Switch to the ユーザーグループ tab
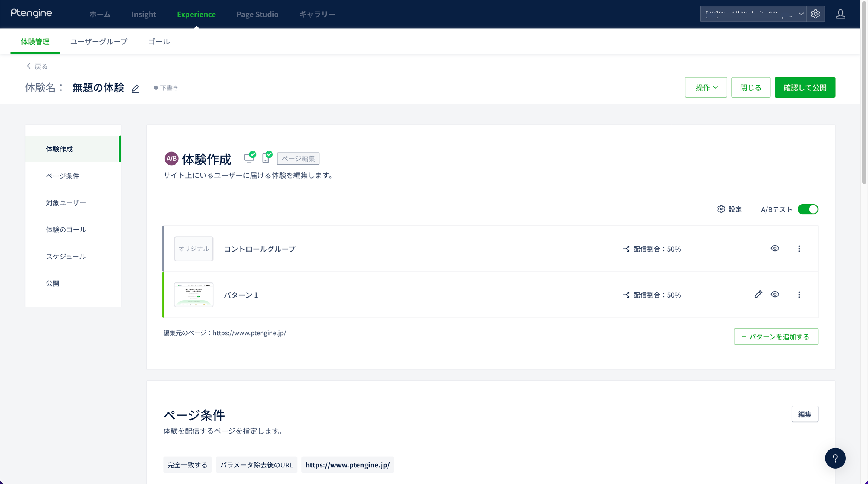Viewport: 868px width, 484px height. tap(99, 41)
